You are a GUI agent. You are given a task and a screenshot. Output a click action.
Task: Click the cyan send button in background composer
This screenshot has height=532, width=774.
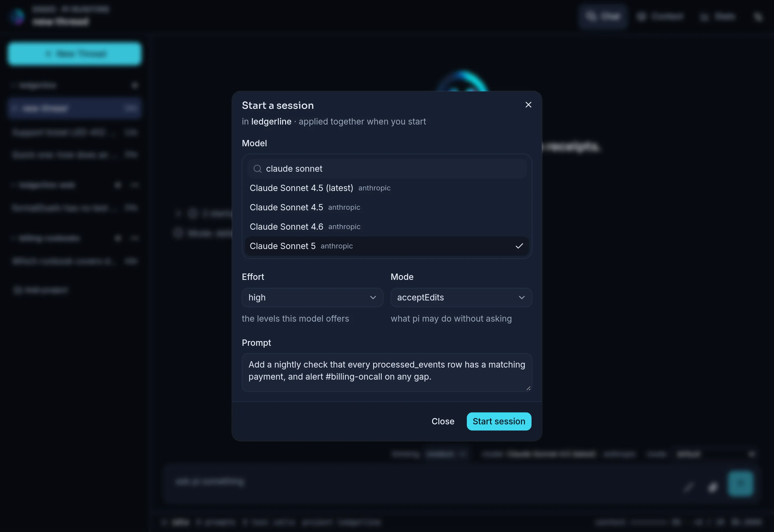740,483
